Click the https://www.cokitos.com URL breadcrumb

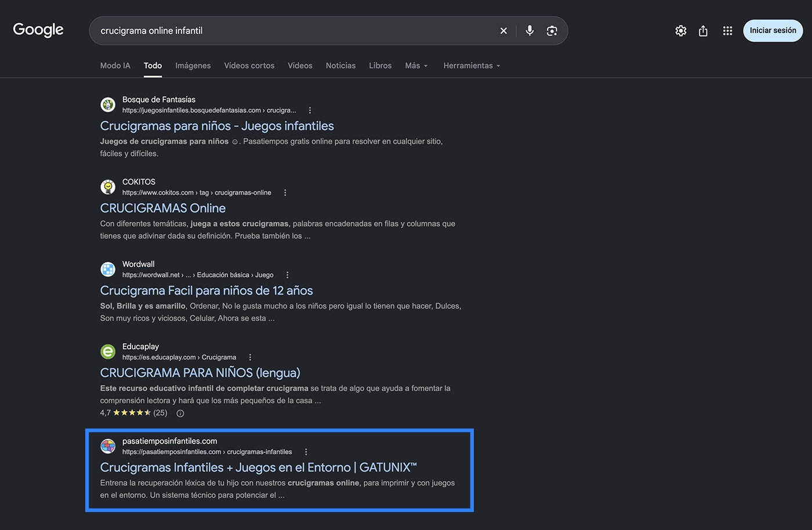[197, 193]
